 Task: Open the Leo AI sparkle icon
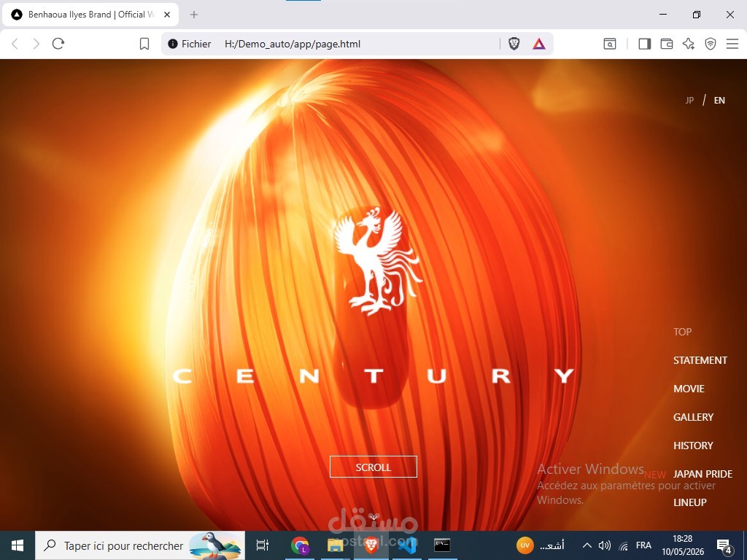point(689,44)
